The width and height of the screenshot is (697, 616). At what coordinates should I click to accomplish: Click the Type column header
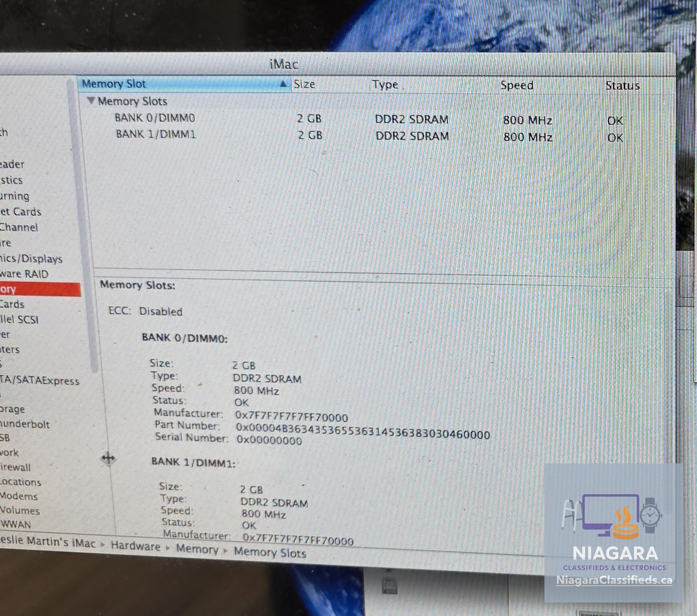pos(385,85)
